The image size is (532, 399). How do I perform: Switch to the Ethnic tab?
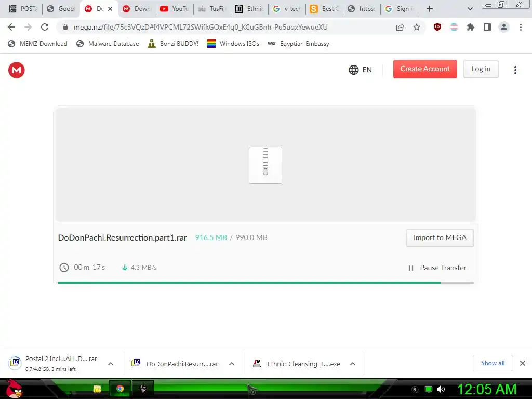[x=249, y=9]
